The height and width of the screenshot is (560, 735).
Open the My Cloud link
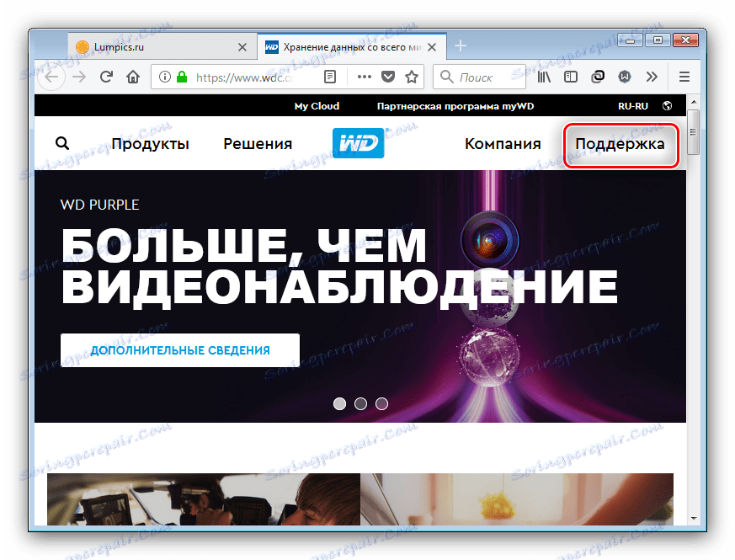pos(317,106)
